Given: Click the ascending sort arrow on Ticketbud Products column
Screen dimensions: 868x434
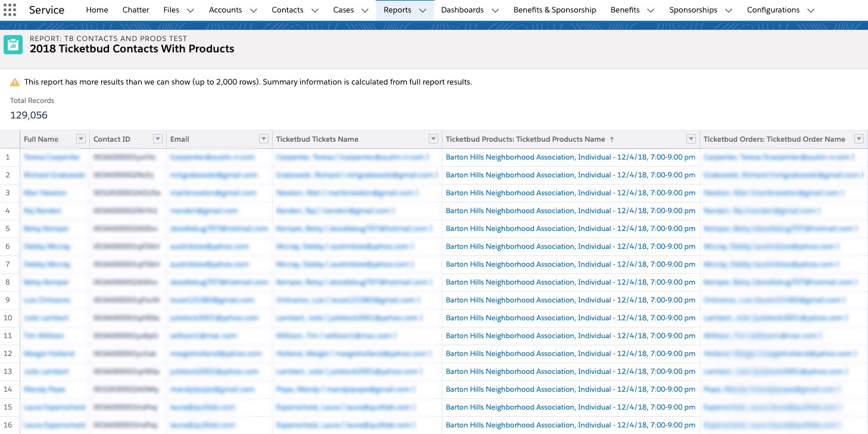Looking at the screenshot, I should tap(611, 139).
